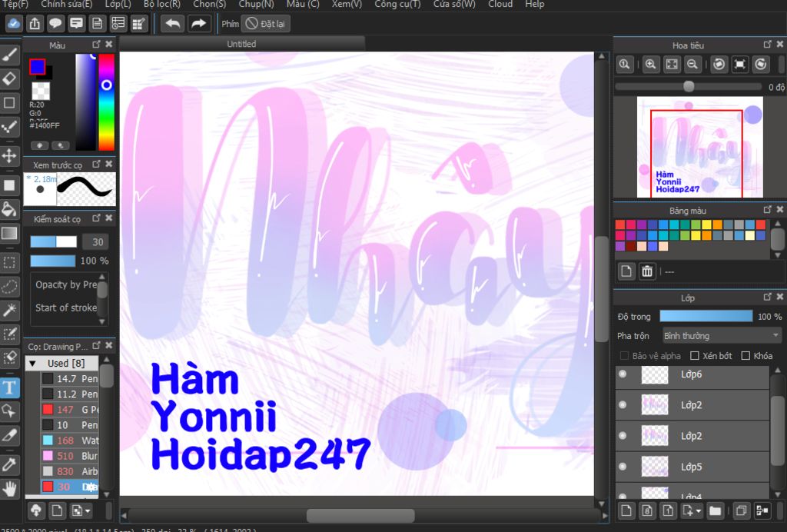Toggle the Bảo vệ alpha checkbox
The height and width of the screenshot is (532, 787).
(x=624, y=356)
